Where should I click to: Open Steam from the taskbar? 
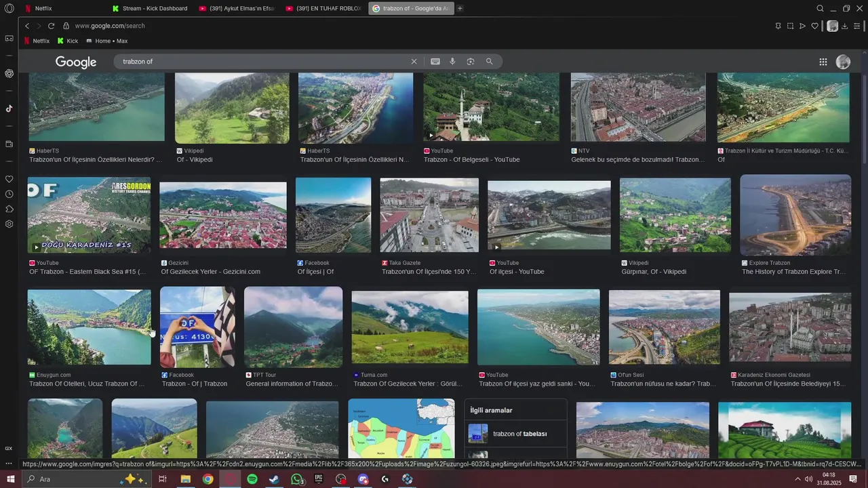pyautogui.click(x=274, y=479)
